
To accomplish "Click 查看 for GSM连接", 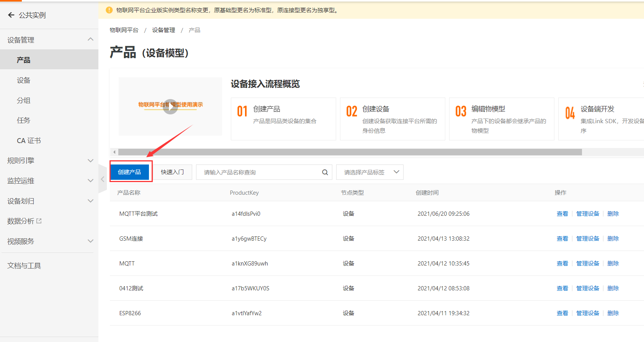I will pyautogui.click(x=562, y=238).
